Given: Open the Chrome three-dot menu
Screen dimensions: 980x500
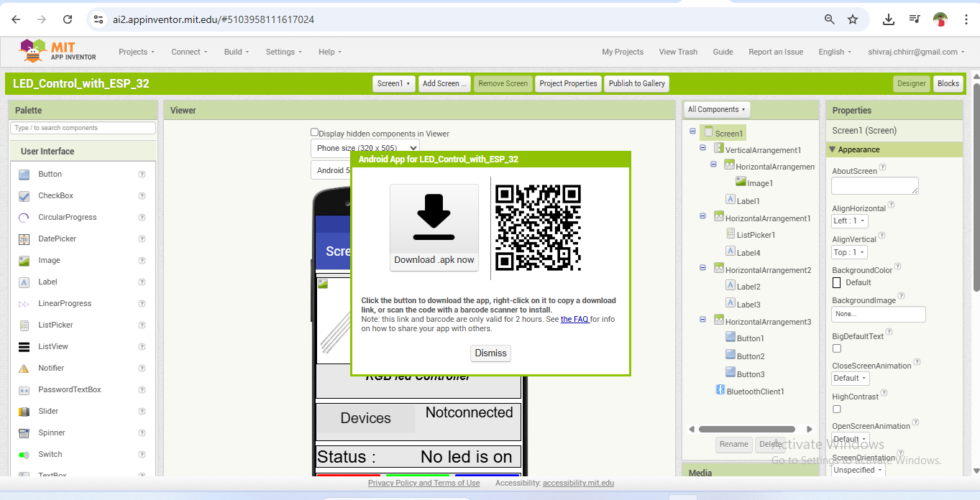Looking at the screenshot, I should pos(966,19).
